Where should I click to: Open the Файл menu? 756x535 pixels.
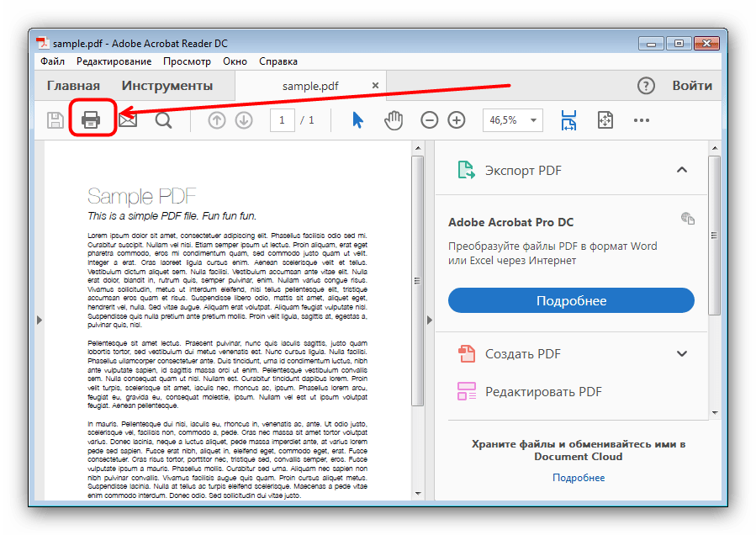coord(52,61)
